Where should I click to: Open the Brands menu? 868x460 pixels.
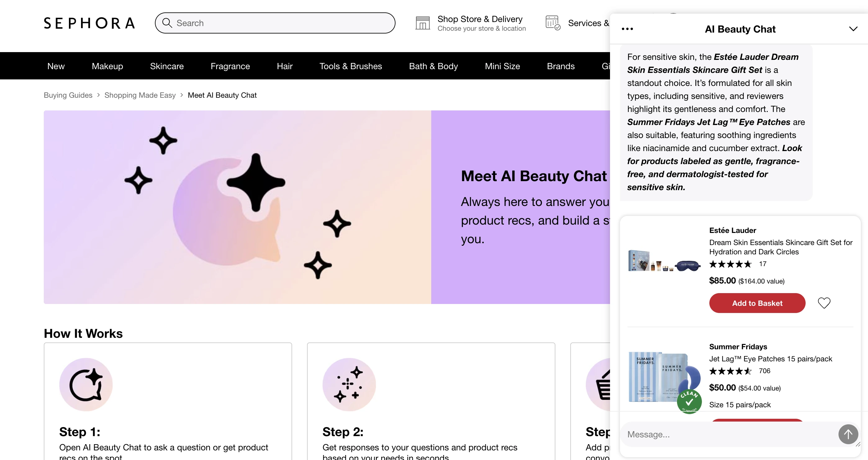[560, 66]
